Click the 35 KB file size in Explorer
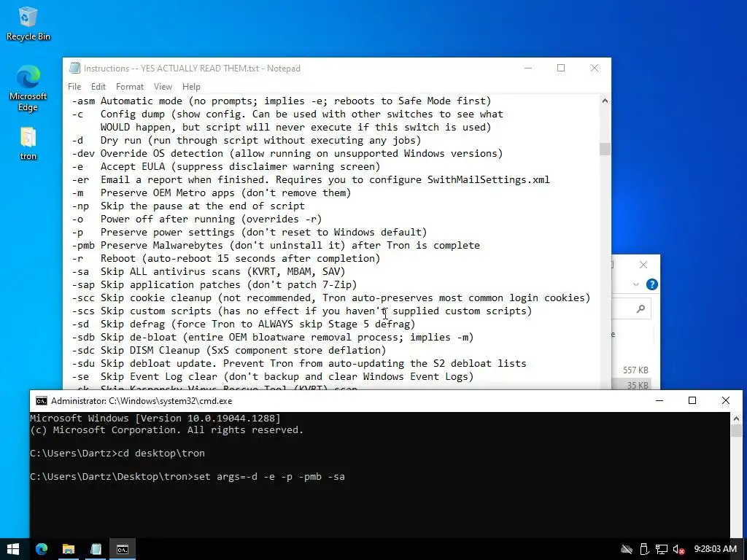This screenshot has height=560, width=747. tap(638, 385)
